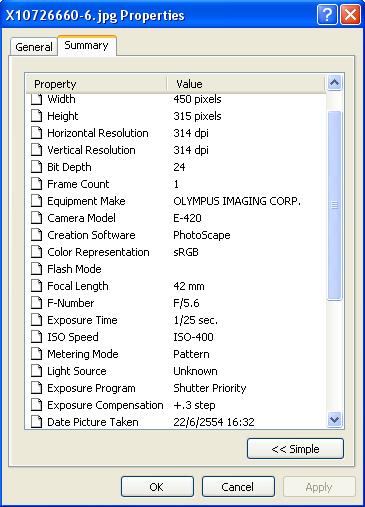
Task: Confirm with the OK button
Action: point(157,487)
